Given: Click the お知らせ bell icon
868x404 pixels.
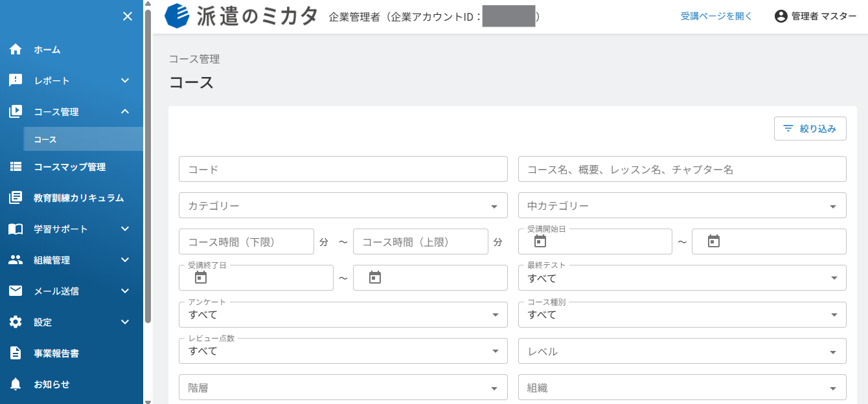Looking at the screenshot, I should 16,385.
